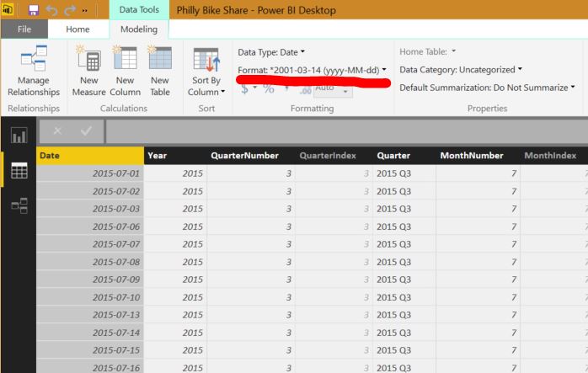588x373 pixels.
Task: Commit formula with the checkmark button
Action: point(86,131)
